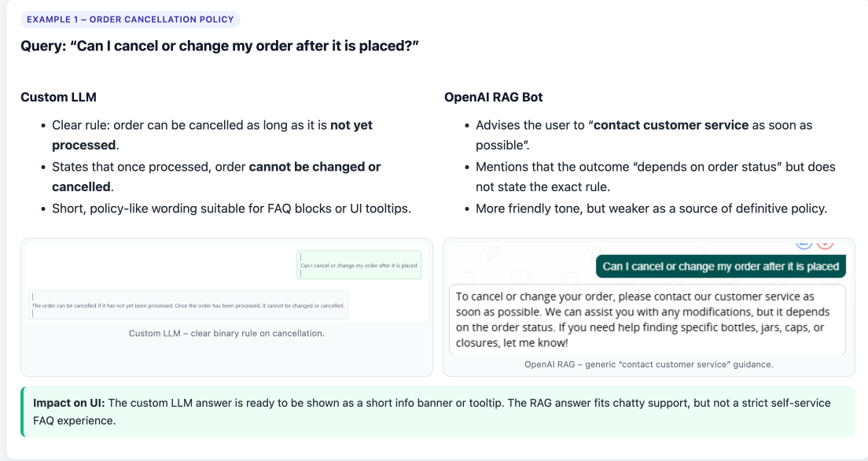Click the Example 1 Order Cancellation Policy badge
This screenshot has width=868, height=461.
pyautogui.click(x=130, y=20)
